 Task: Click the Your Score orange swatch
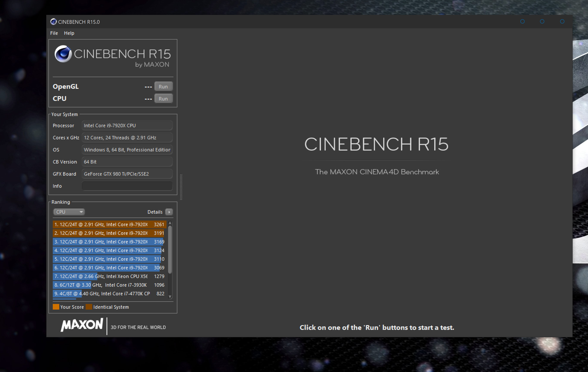click(56, 307)
